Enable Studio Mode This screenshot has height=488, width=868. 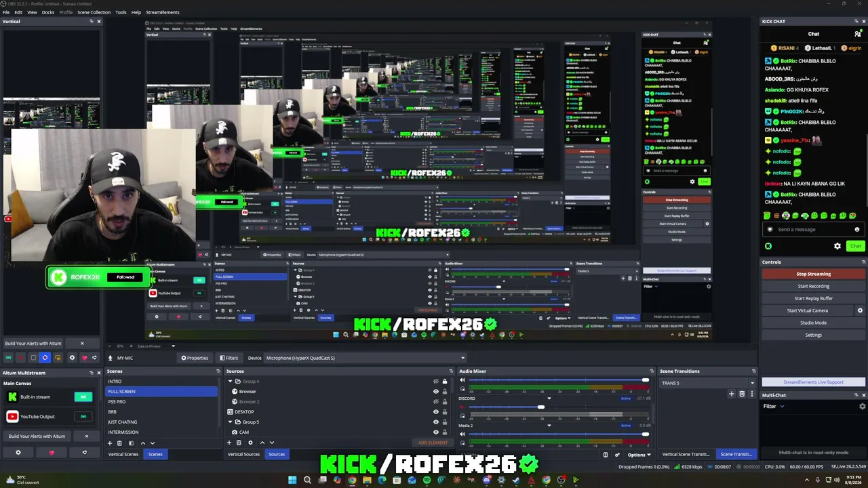813,323
